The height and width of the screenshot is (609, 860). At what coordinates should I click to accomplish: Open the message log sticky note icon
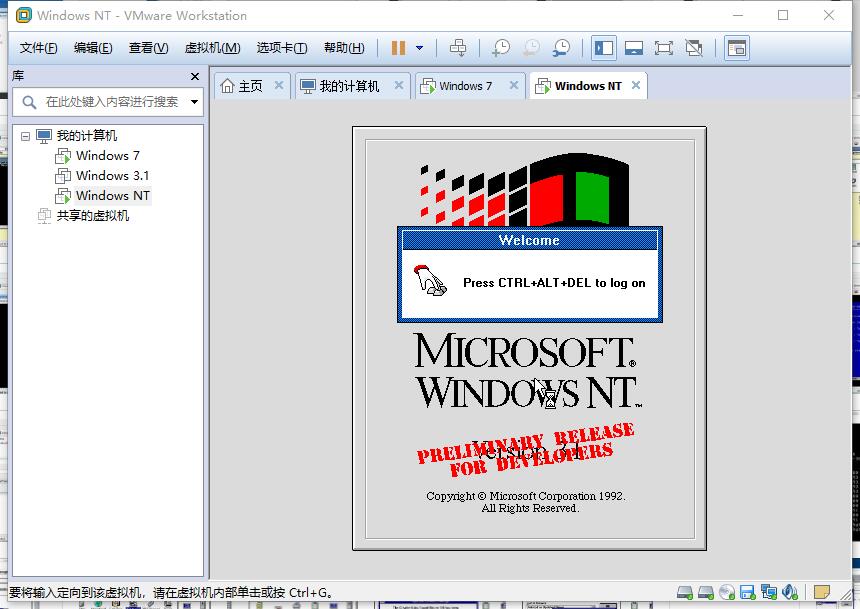[x=821, y=592]
